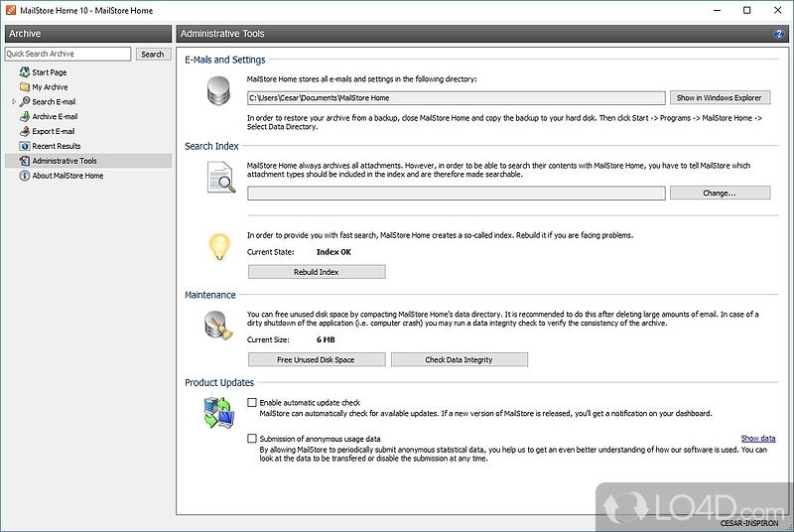Click Show in Windows Explorer button
Viewport: 794px width, 532px height.
(x=720, y=98)
